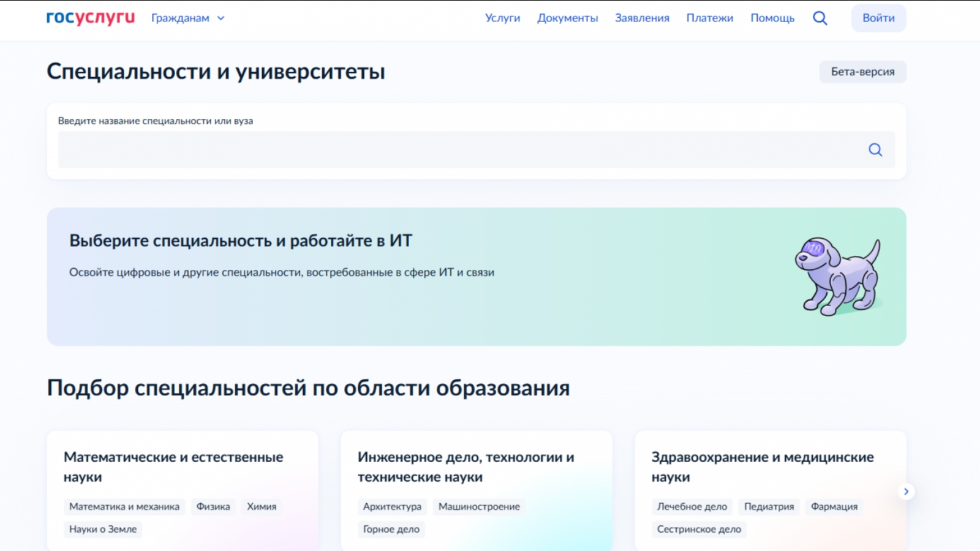Open site search magnifier in header

[x=820, y=18]
